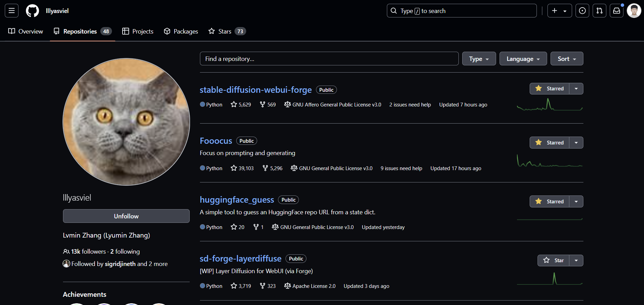The width and height of the screenshot is (644, 305).
Task: View sd-forge-layerdiffuse forks (323)
Action: [x=267, y=286]
